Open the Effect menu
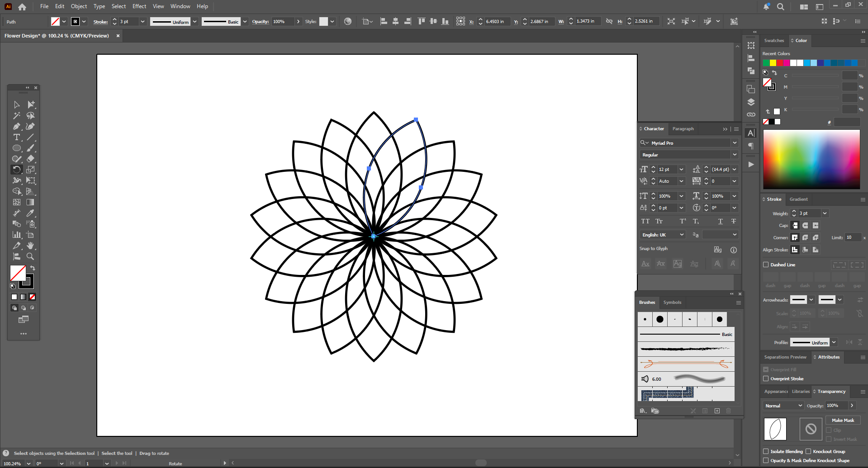This screenshot has width=868, height=468. point(139,6)
